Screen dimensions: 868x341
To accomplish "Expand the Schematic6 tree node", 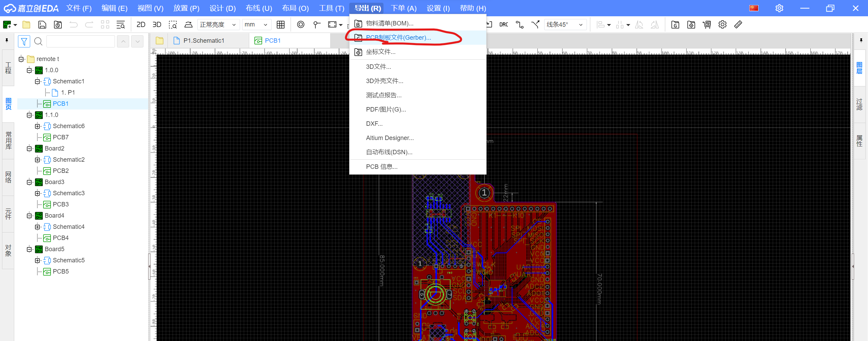I will (37, 126).
